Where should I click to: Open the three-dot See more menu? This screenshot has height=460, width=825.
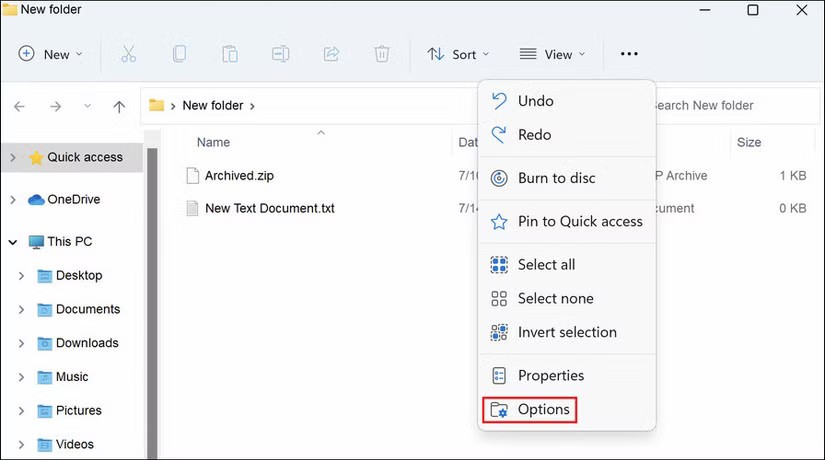tap(629, 54)
